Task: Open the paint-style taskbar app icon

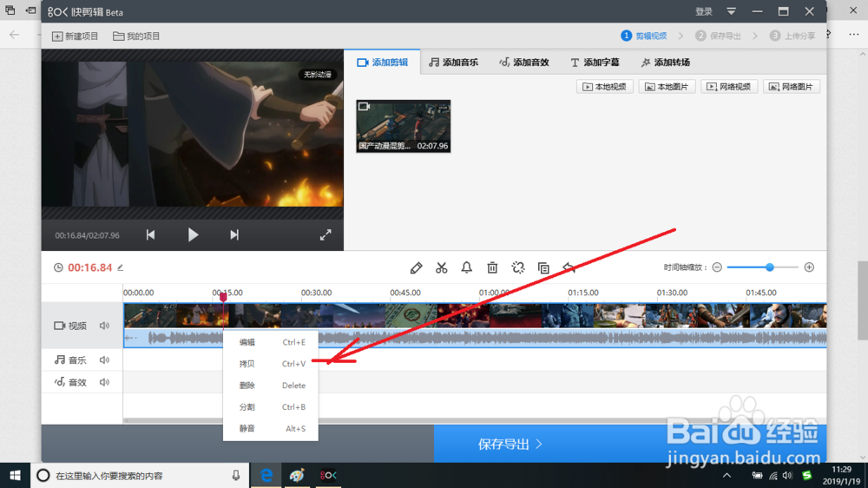Action: point(297,475)
